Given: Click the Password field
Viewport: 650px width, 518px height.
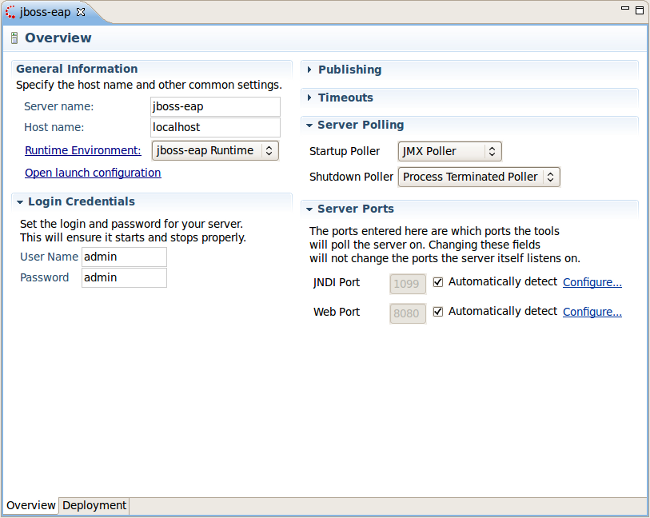Looking at the screenshot, I should pyautogui.click(x=124, y=278).
